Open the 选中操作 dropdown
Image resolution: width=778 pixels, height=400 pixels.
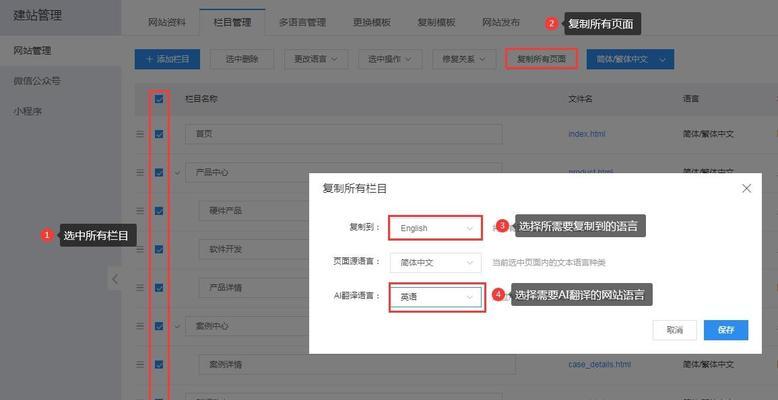click(390, 59)
